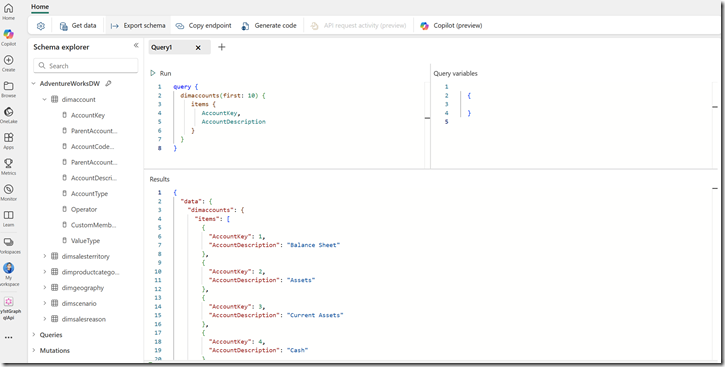Click "Current Assets" in results
Screen dimensions: 725x367
(x=316, y=315)
